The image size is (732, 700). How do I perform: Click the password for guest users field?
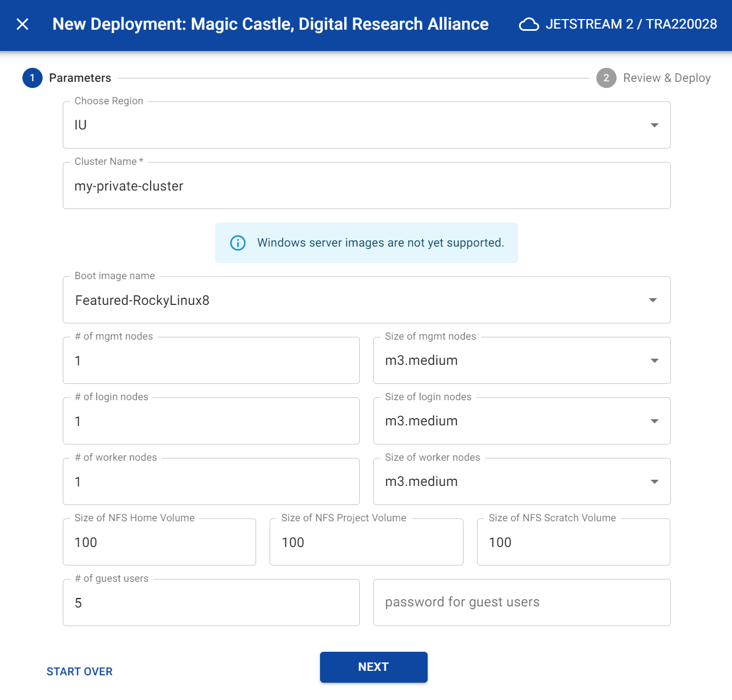tap(521, 602)
